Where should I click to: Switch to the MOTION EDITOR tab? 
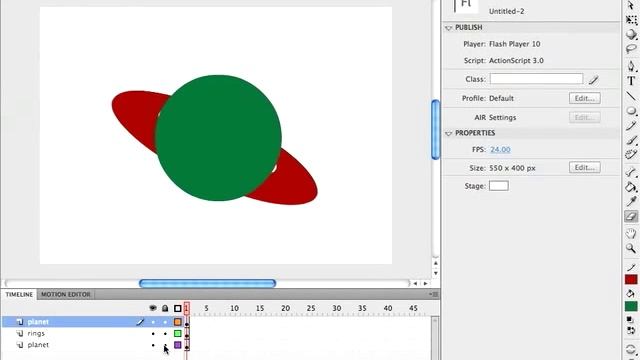tap(65, 294)
